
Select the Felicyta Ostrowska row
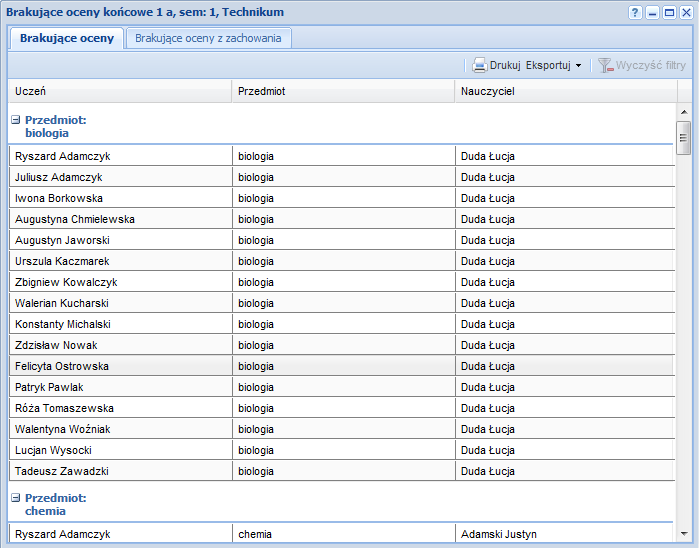pos(342,366)
